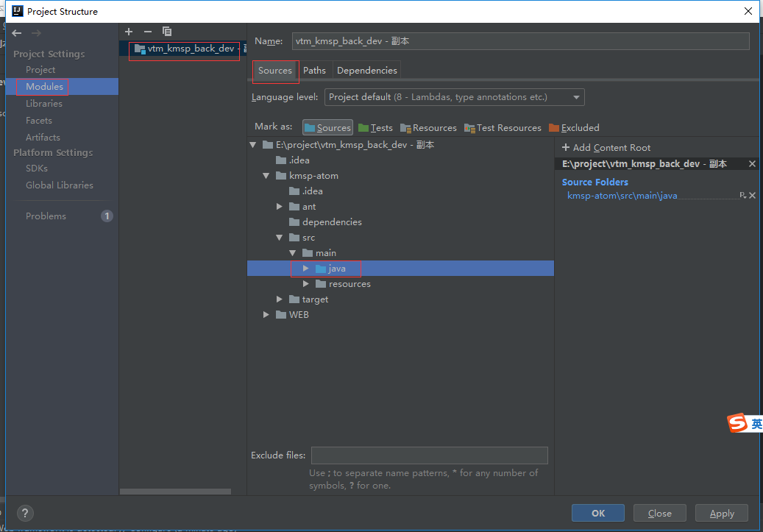Viewport: 763px width, 532px height.
Task: Open Project settings section
Action: [x=40, y=70]
